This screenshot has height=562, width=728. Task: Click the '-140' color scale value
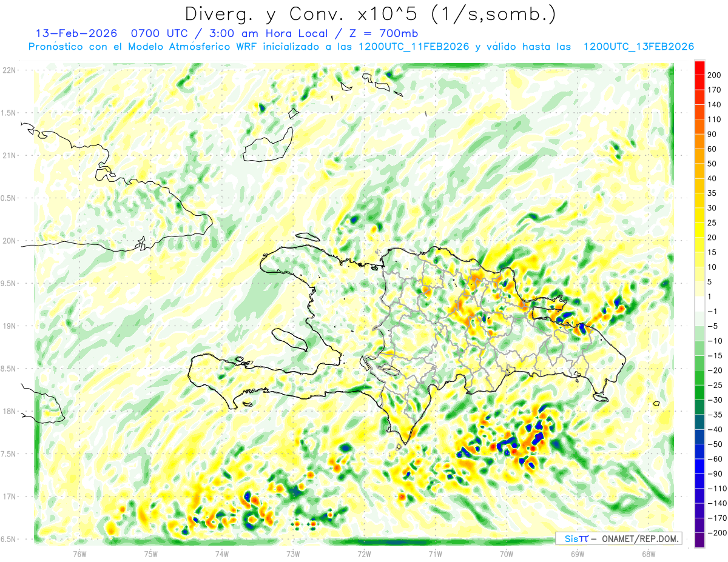tap(716, 503)
